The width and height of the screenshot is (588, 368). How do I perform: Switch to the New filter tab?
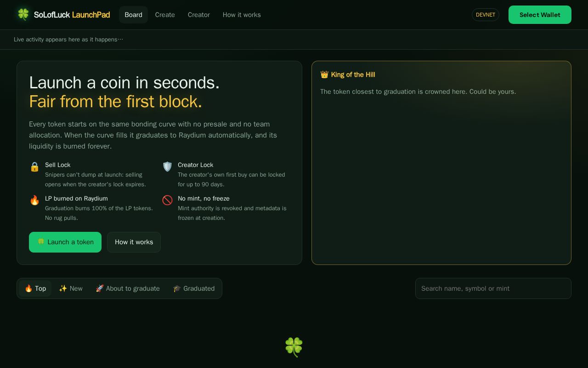(x=71, y=288)
